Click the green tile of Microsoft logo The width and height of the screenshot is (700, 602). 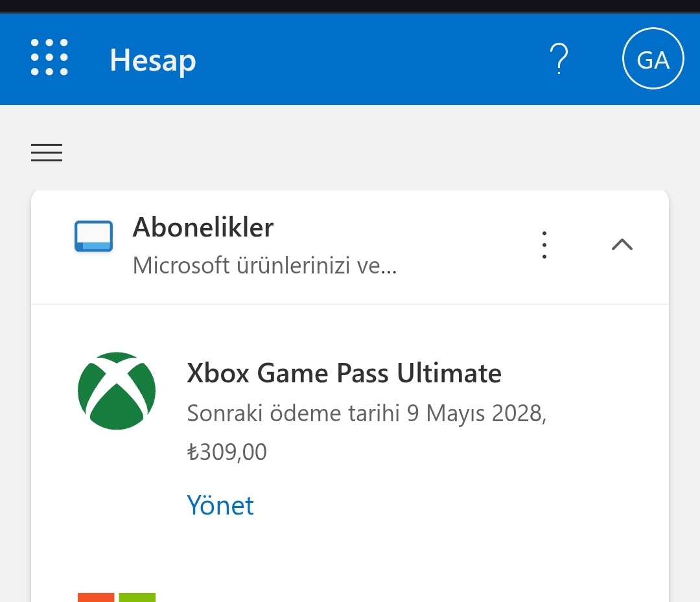pos(137,597)
